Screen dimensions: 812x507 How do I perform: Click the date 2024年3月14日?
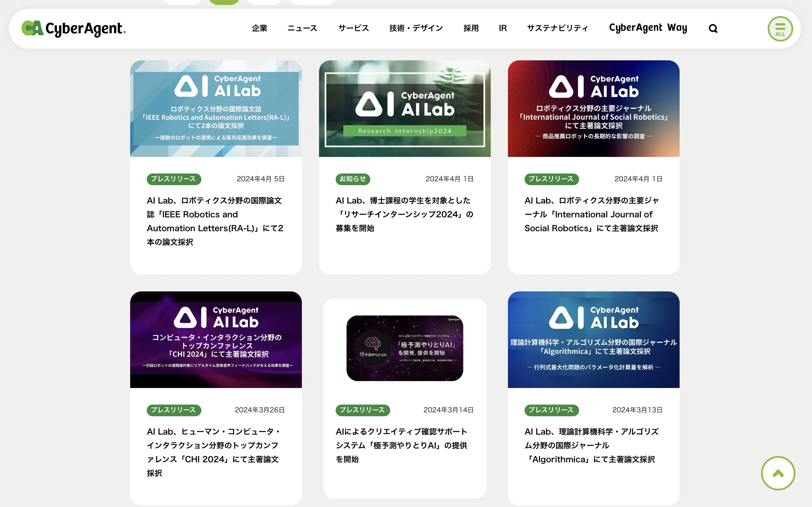(x=449, y=410)
